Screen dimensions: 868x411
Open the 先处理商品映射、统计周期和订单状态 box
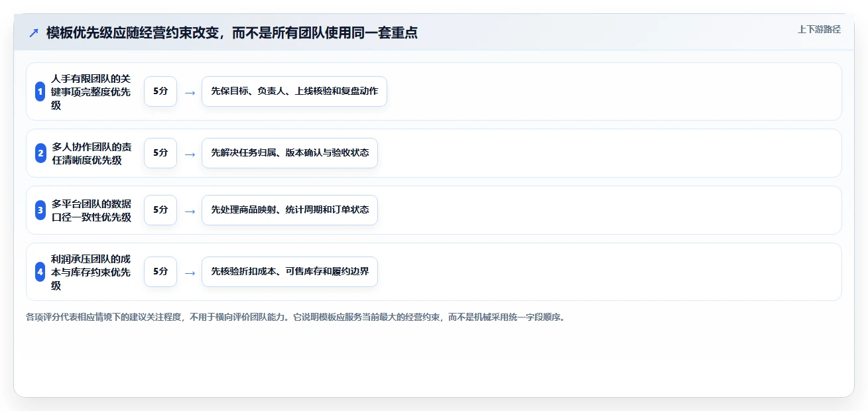(x=290, y=210)
